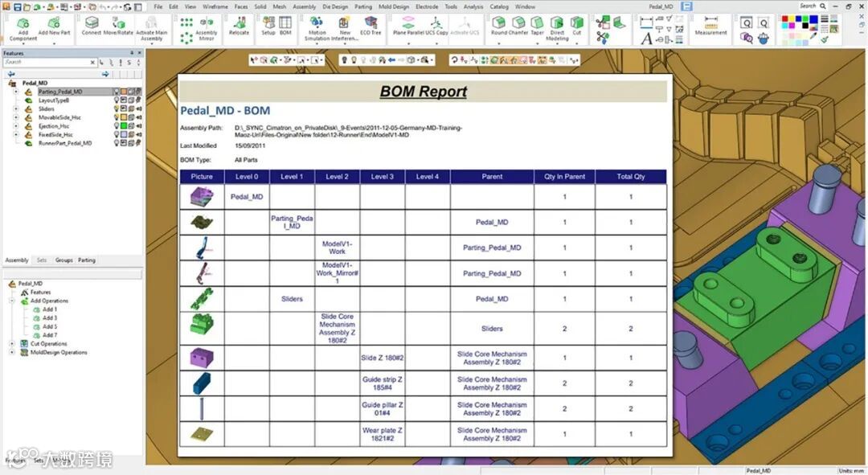Toggle light bulb visibility for Parting_Pedal_MD
The image size is (868, 475).
(117, 92)
